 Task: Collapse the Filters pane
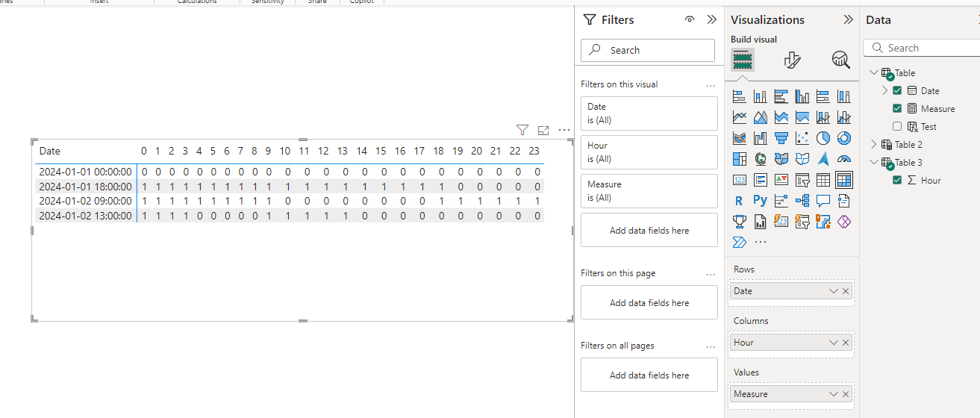pyautogui.click(x=711, y=20)
